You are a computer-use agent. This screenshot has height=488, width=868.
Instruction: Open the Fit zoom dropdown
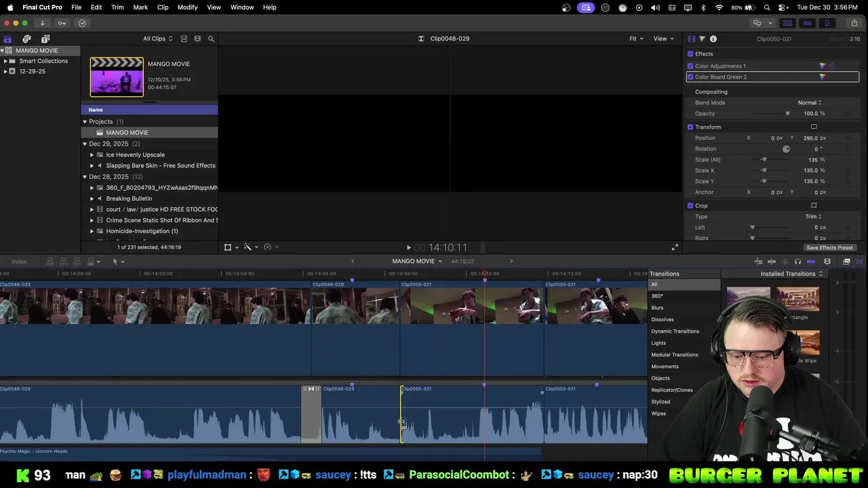point(637,39)
